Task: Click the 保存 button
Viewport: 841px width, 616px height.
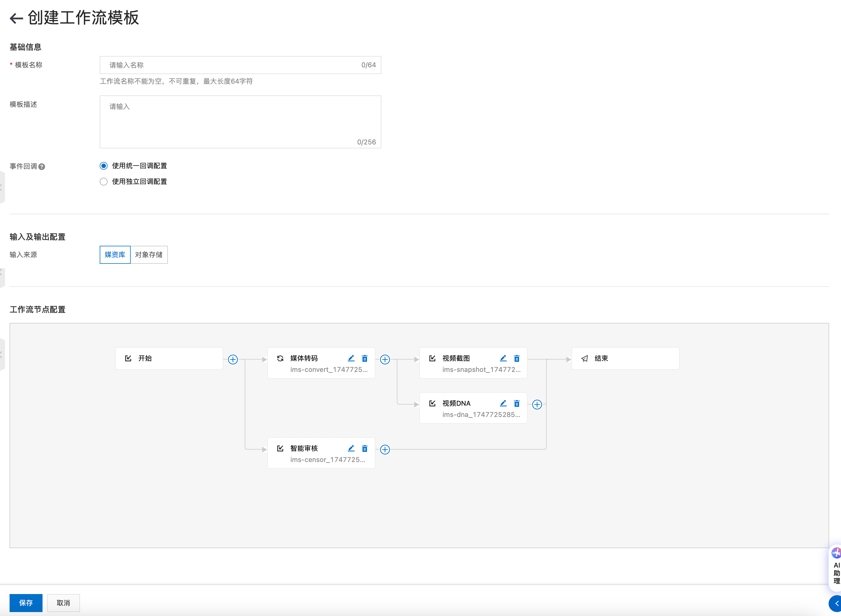Action: coord(26,602)
